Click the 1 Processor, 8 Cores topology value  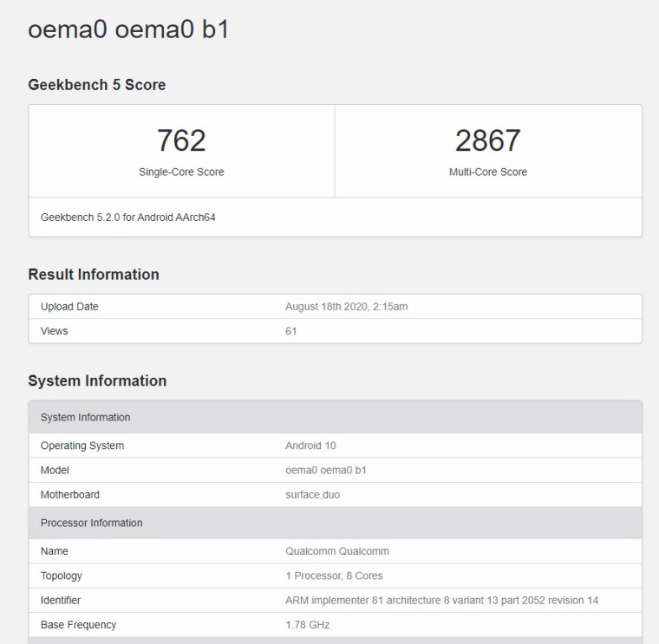[334, 576]
